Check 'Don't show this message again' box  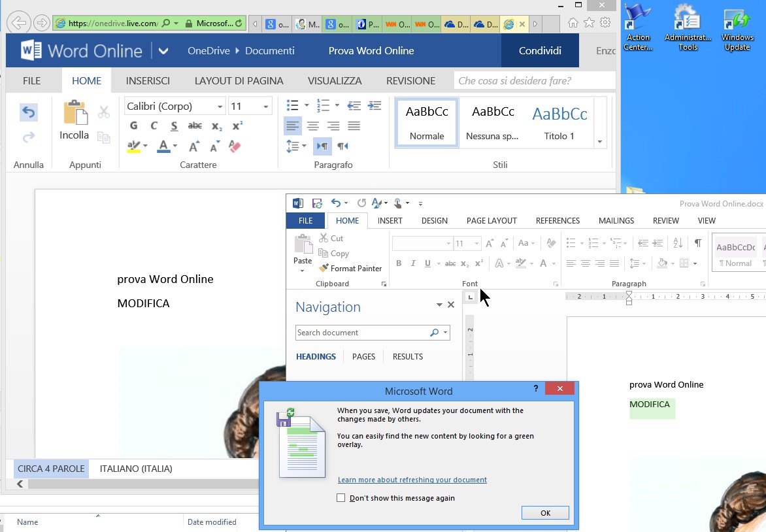point(341,498)
